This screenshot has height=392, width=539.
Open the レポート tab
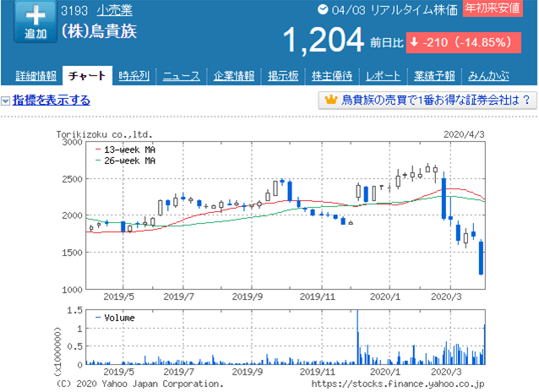383,76
